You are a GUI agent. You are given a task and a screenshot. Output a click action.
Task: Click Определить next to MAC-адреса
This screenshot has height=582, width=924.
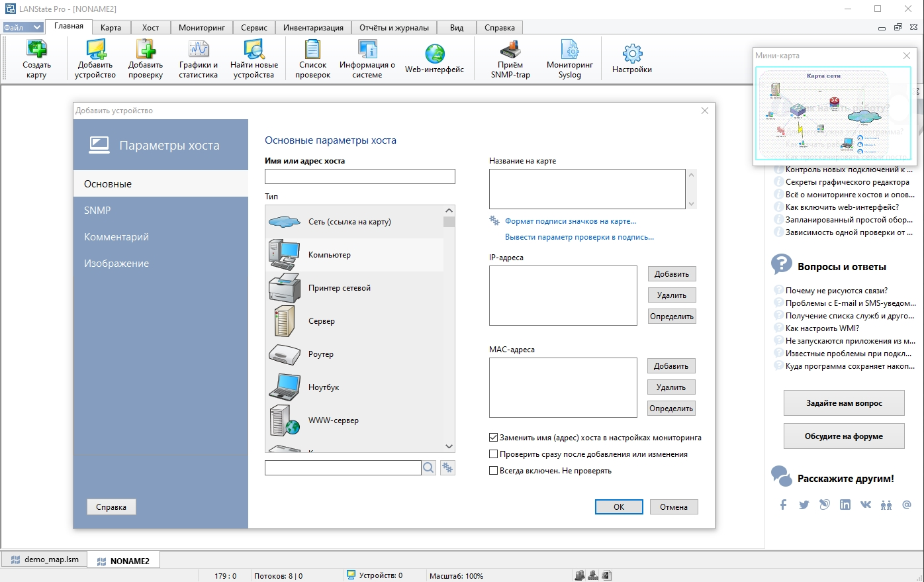[671, 409]
